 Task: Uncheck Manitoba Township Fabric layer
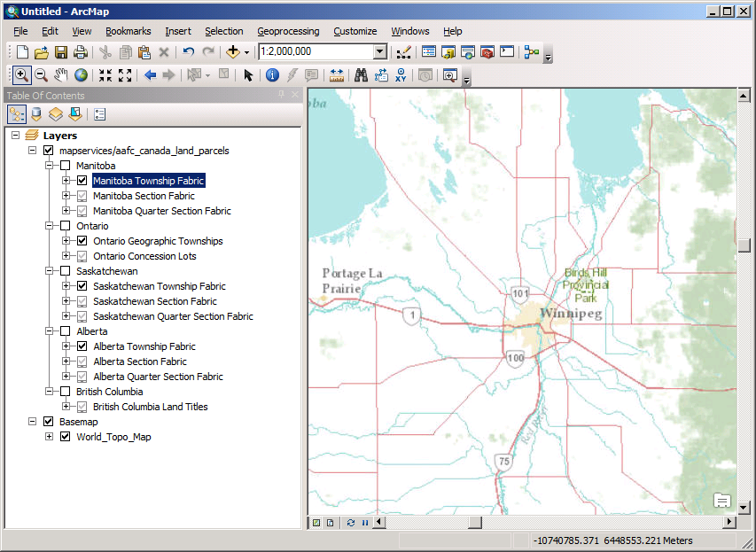82,180
